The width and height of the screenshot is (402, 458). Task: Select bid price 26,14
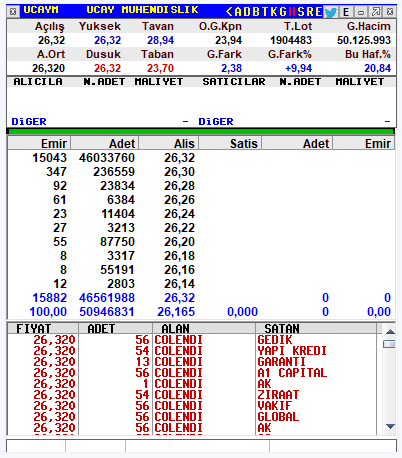(x=179, y=284)
